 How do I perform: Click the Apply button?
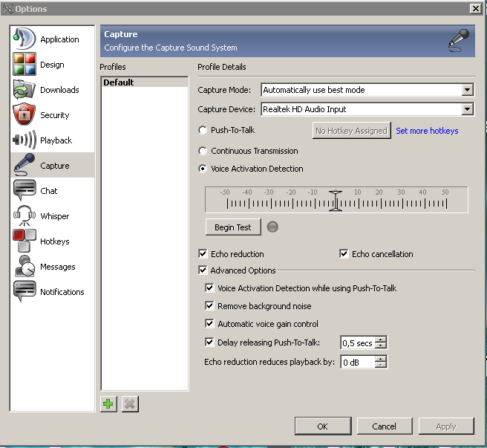(x=445, y=426)
